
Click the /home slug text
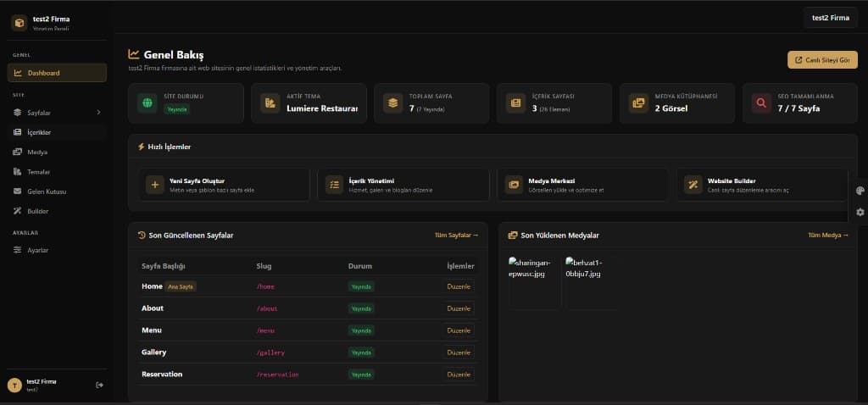coord(265,286)
